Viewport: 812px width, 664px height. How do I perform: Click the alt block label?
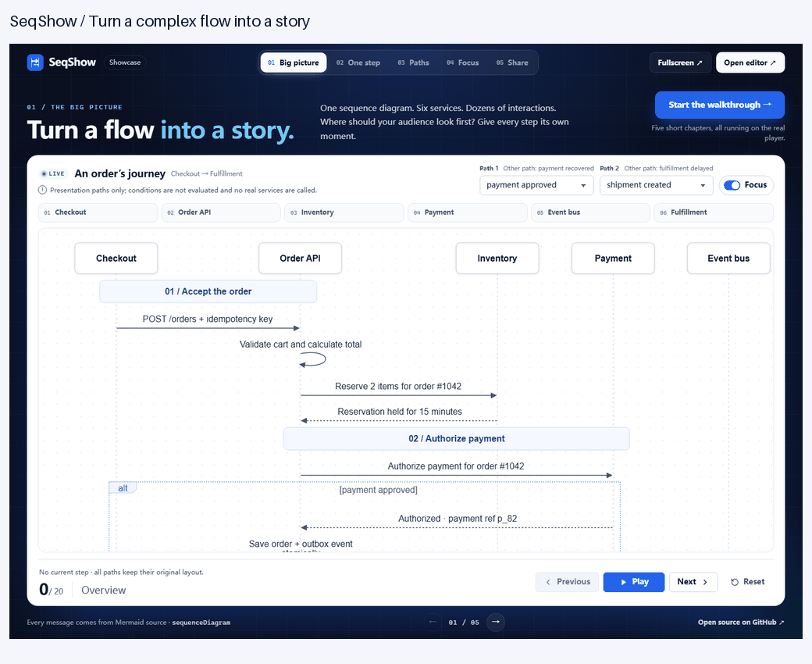tap(123, 488)
